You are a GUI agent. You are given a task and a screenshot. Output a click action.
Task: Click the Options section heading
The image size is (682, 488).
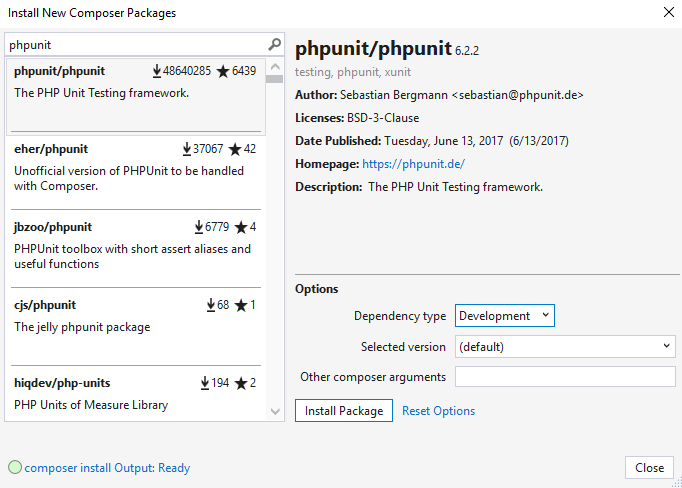click(316, 289)
